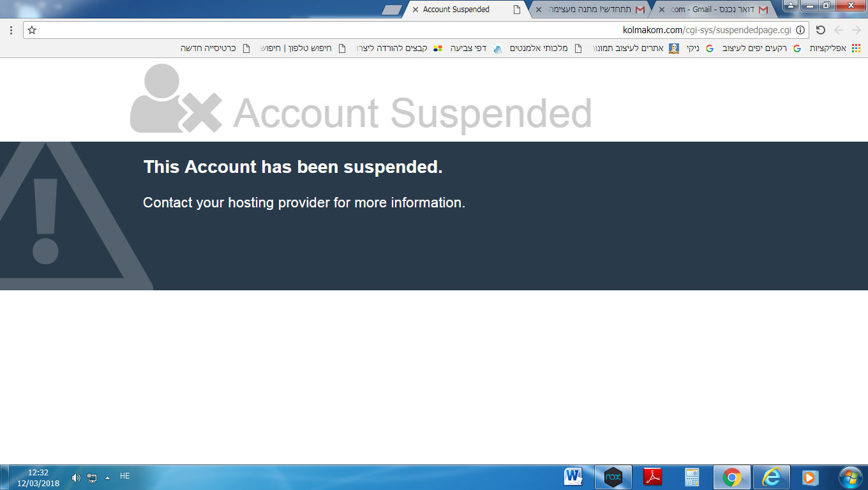The height and width of the screenshot is (490, 868).
Task: Close the Account Suspended tab
Action: coord(415,10)
